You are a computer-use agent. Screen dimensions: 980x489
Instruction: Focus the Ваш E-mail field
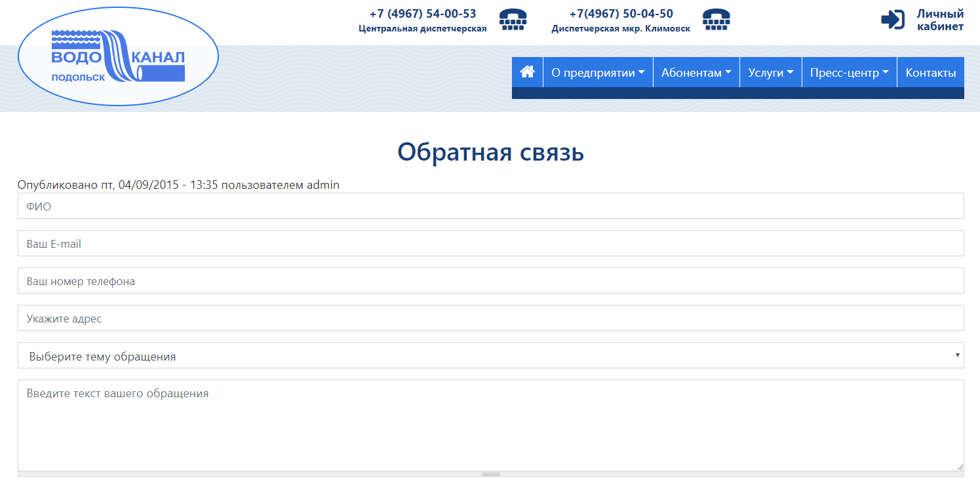491,243
